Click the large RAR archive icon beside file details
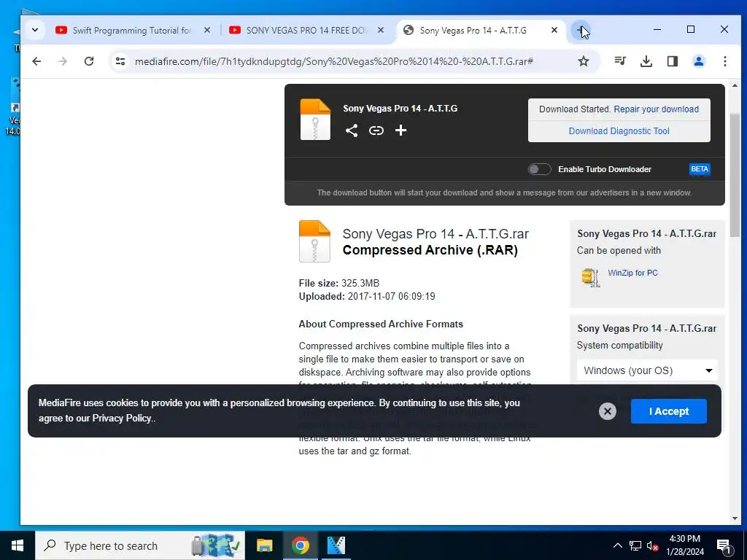 [314, 241]
